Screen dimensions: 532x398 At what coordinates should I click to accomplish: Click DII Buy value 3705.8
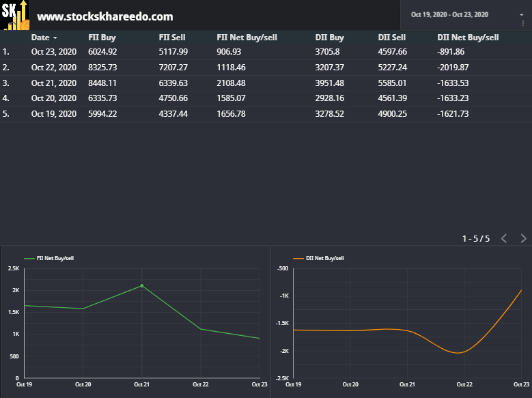point(327,52)
